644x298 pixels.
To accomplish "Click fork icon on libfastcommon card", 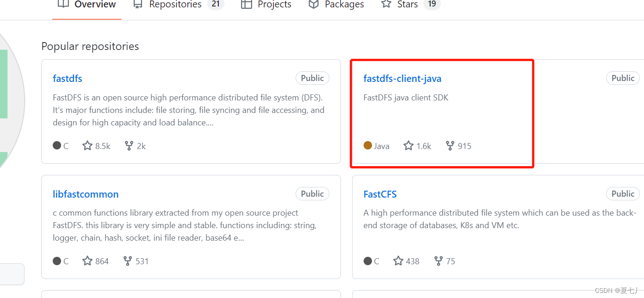I will tap(128, 261).
